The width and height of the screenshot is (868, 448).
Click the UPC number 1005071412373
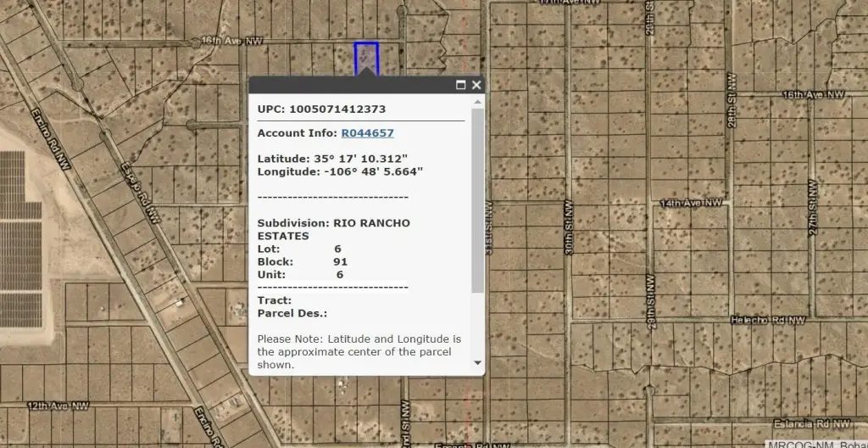(337, 109)
